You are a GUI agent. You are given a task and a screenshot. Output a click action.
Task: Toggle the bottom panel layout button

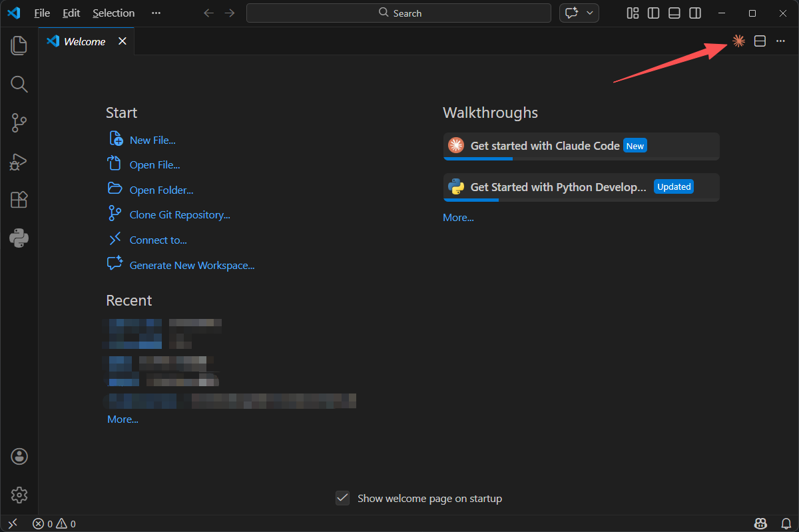(x=674, y=13)
